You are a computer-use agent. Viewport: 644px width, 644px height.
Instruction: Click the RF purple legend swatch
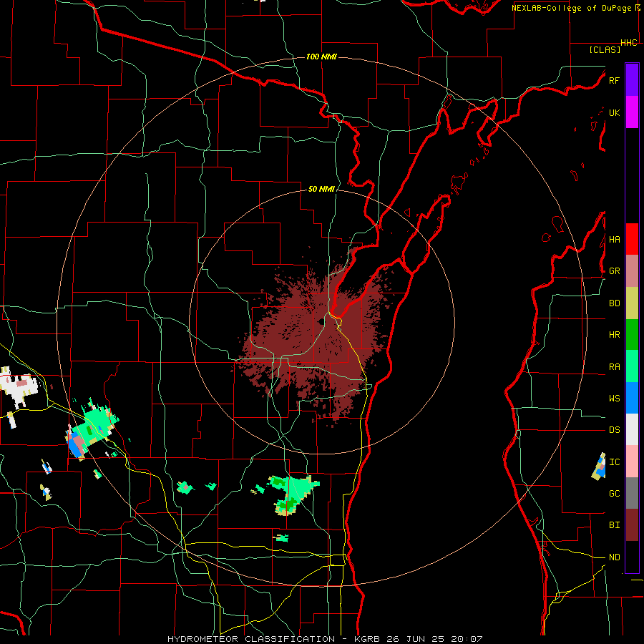(632, 80)
